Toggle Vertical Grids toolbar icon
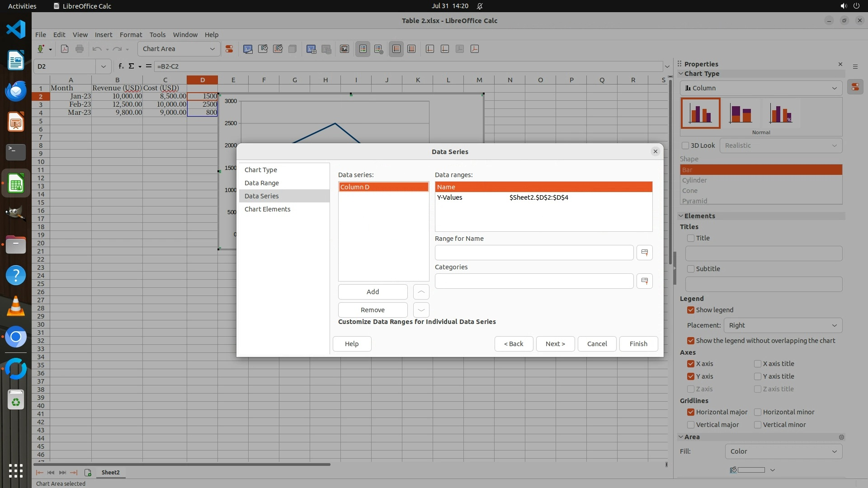868x488 pixels. point(411,49)
